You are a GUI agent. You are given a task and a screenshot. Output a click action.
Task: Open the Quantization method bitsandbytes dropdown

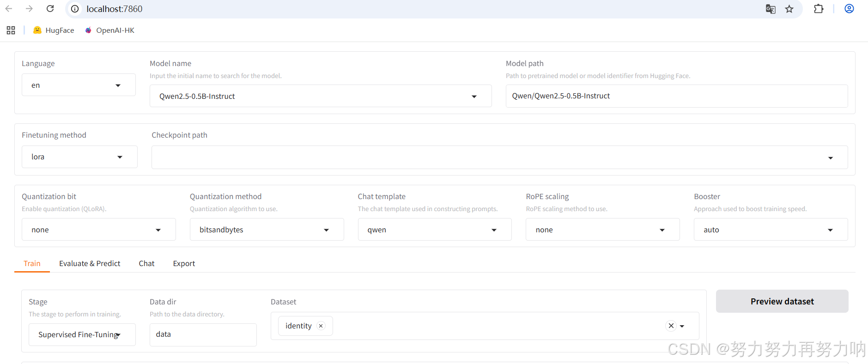tap(267, 230)
